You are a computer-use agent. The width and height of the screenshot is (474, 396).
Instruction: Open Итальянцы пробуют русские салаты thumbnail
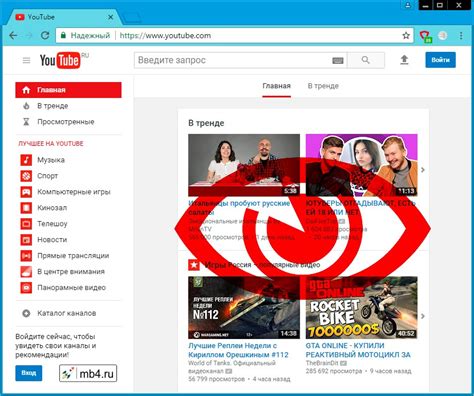[x=244, y=165]
